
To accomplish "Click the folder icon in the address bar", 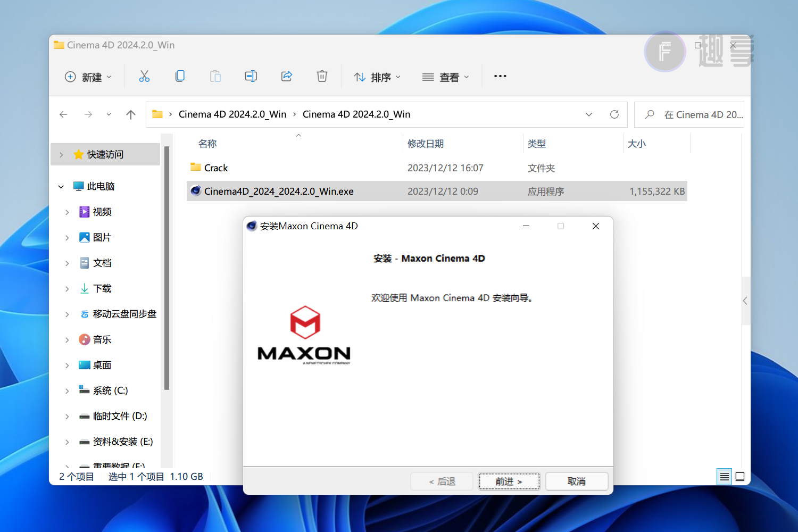I will pos(157,114).
